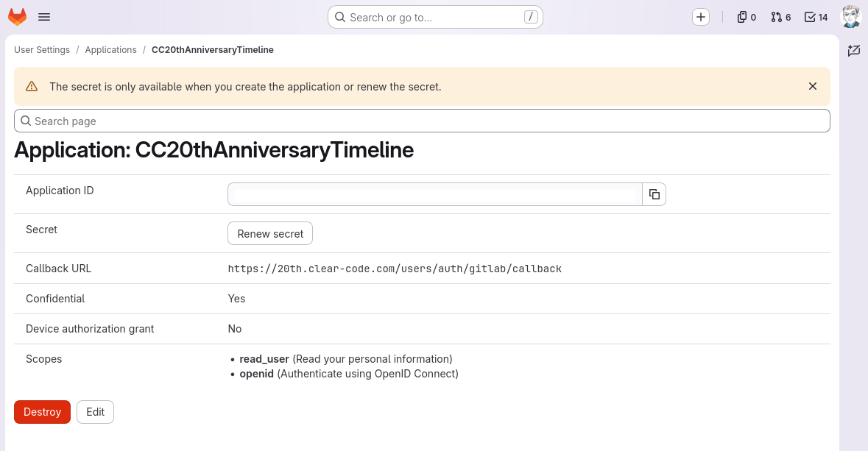This screenshot has height=451, width=868.
Task: Click the red Destroy button
Action: tap(42, 412)
